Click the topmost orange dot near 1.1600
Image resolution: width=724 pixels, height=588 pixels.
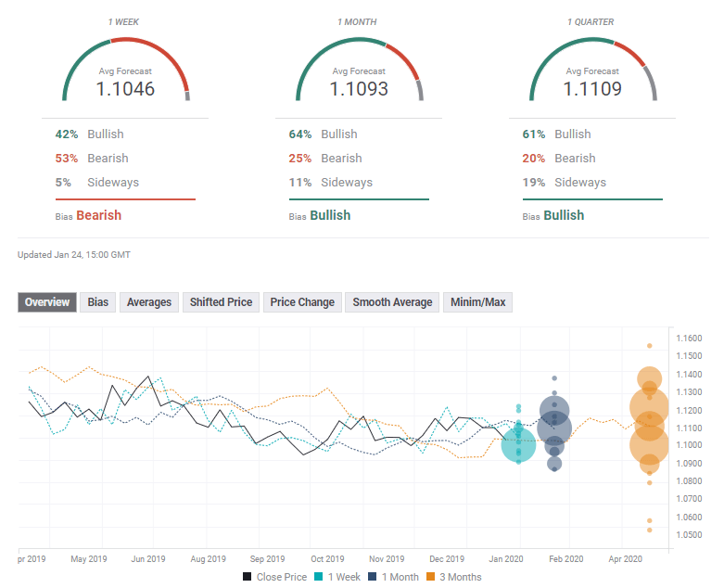click(650, 346)
